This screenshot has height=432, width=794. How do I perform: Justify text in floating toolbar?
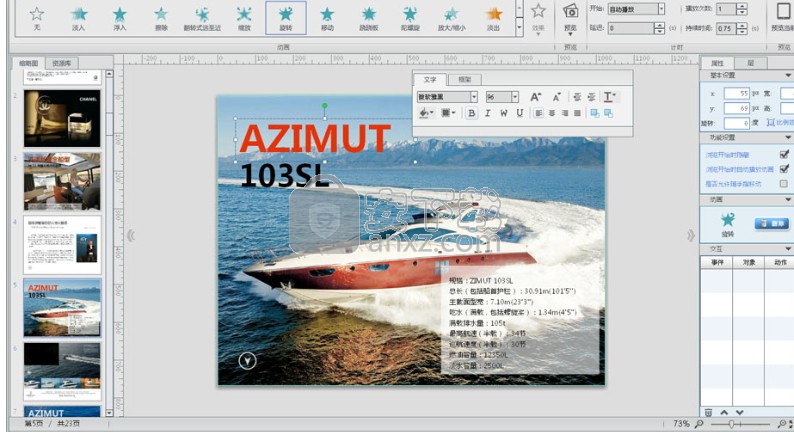[x=577, y=113]
